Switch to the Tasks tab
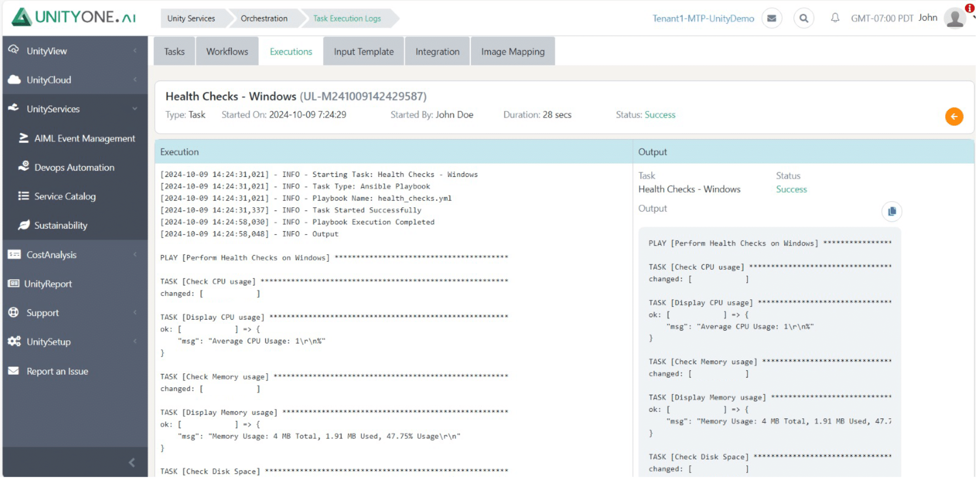 174,51
